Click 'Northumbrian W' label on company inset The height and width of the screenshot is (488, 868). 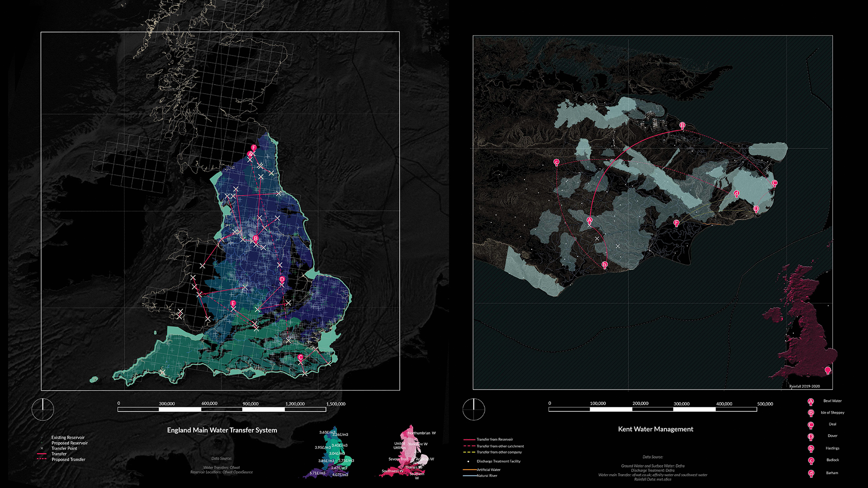click(x=421, y=433)
